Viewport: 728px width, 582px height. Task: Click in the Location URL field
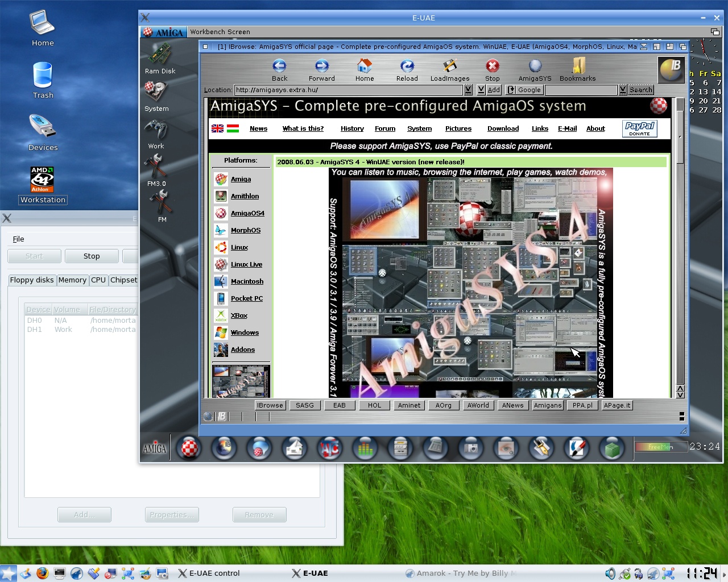coord(349,90)
